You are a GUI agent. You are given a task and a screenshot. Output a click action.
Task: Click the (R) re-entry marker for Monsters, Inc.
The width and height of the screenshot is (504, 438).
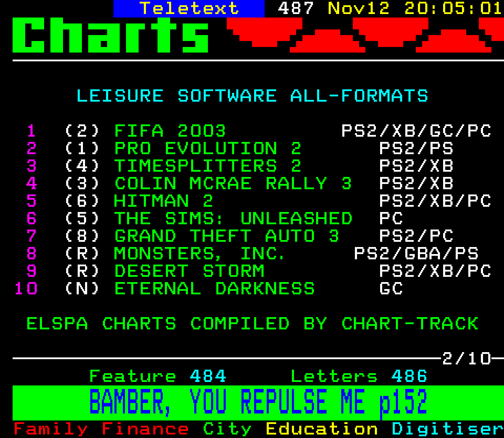pyautogui.click(x=82, y=254)
